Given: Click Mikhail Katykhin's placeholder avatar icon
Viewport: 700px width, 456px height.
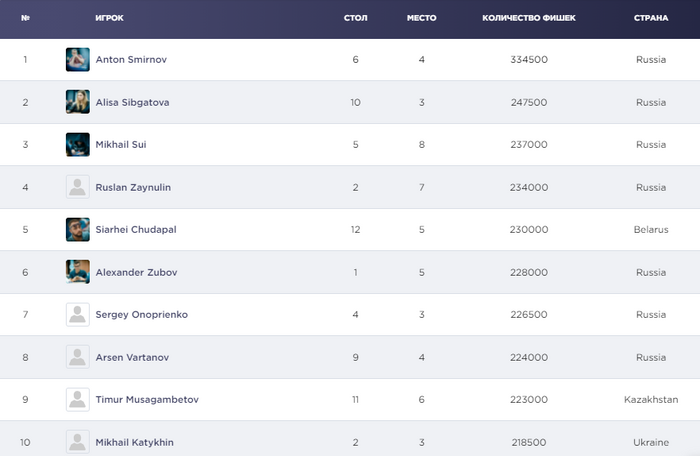Looking at the screenshot, I should [x=78, y=441].
